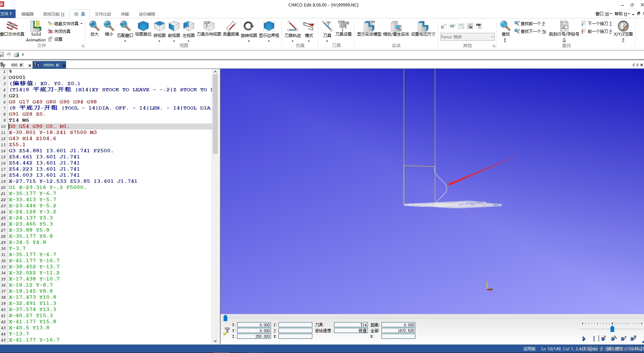Viewport: 644px width, 353px height.
Task: Select the 555.NC document tab
Action: pyautogui.click(x=17, y=65)
